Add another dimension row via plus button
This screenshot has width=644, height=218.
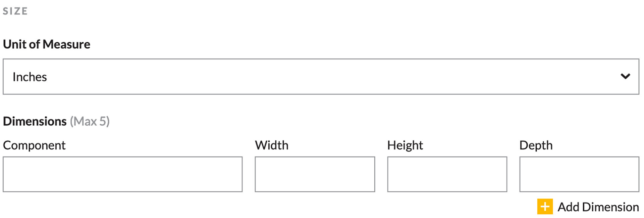[545, 207]
